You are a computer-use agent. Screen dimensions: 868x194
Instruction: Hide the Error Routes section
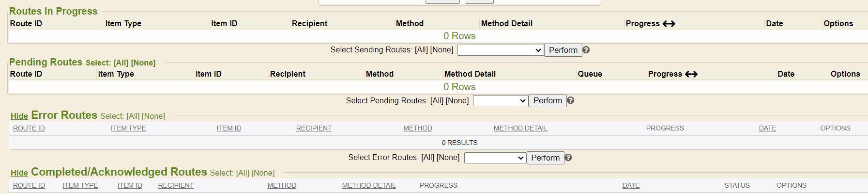[x=19, y=116]
